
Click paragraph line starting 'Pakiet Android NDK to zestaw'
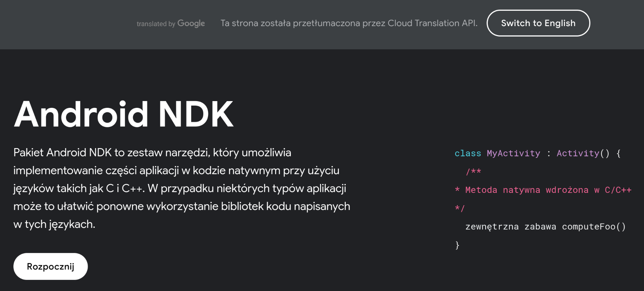[x=152, y=153]
